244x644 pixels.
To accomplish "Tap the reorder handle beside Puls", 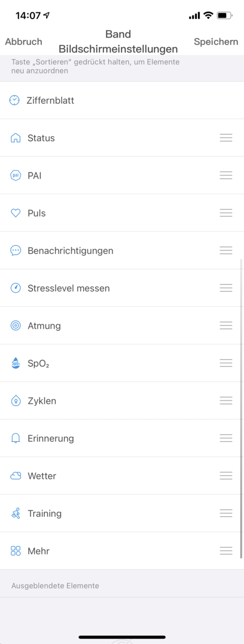I will coord(226,213).
